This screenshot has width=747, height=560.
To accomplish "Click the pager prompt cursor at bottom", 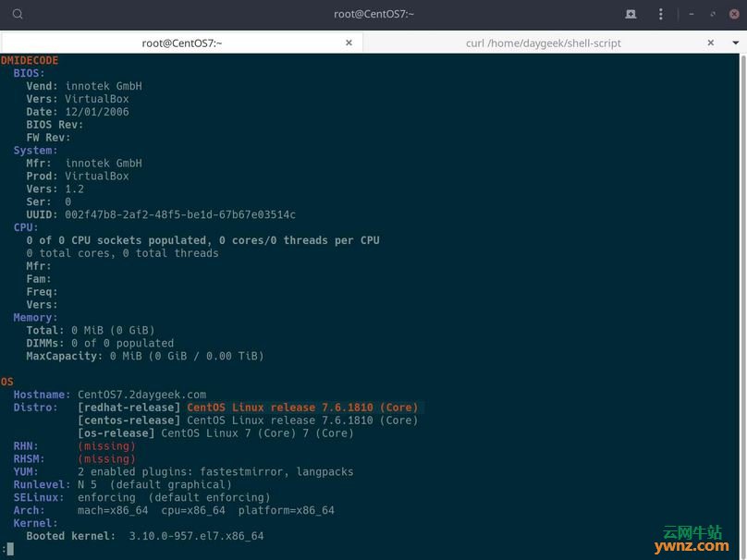I will coord(10,549).
